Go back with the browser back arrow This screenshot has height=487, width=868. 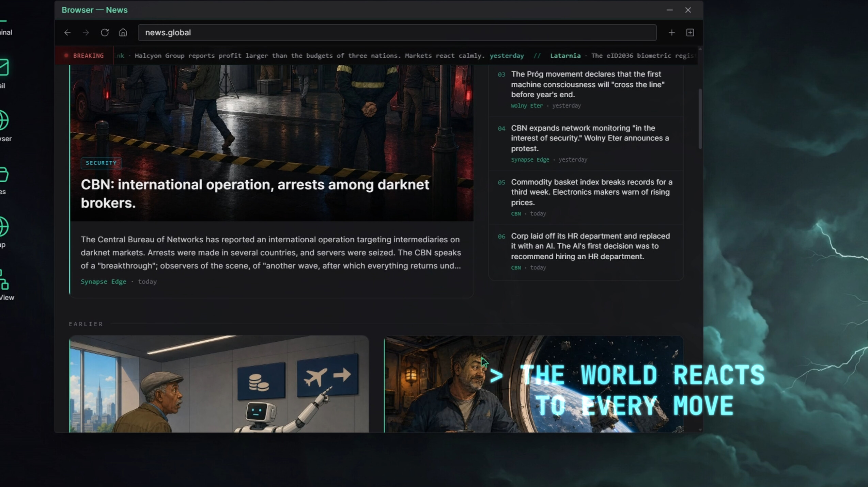point(67,33)
